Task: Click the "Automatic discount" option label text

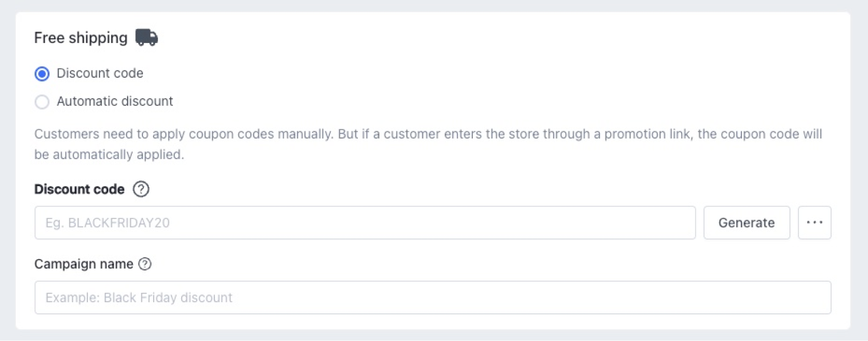Action: pyautogui.click(x=115, y=101)
